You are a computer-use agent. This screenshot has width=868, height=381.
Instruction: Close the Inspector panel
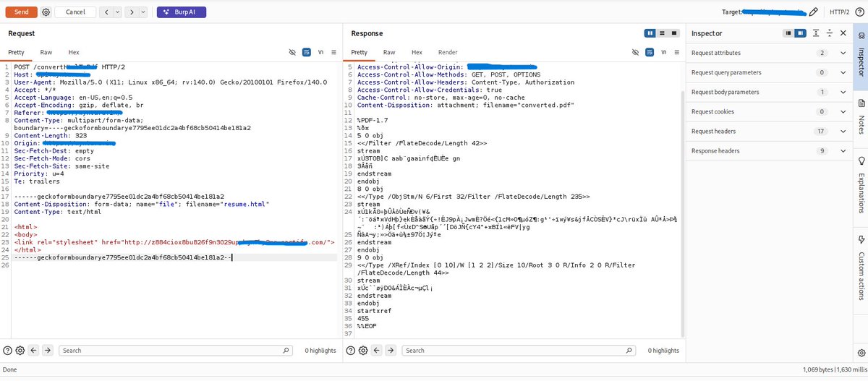click(x=843, y=33)
